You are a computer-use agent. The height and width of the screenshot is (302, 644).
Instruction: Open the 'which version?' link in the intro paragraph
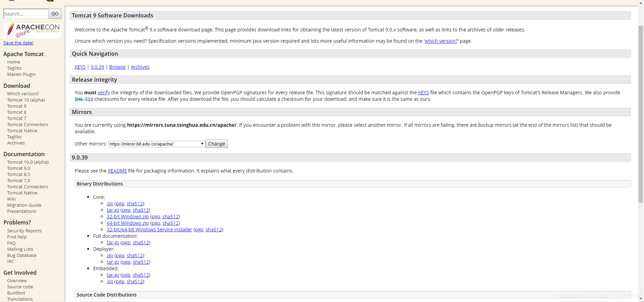coord(441,41)
